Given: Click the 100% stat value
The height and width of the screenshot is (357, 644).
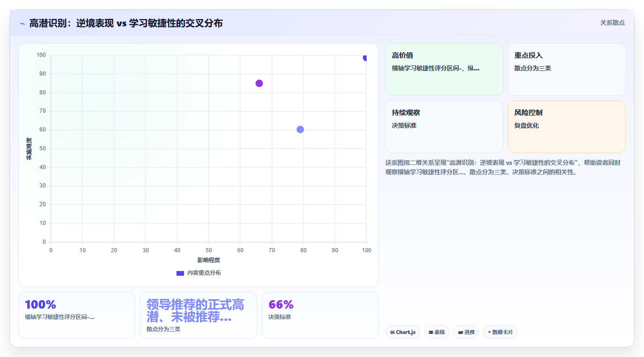Looking at the screenshot, I should (40, 304).
